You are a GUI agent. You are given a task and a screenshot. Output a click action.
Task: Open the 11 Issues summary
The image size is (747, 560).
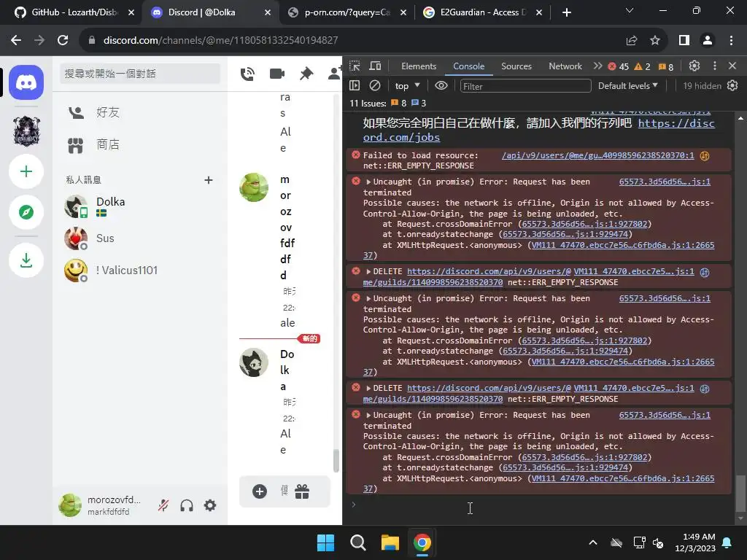click(388, 104)
